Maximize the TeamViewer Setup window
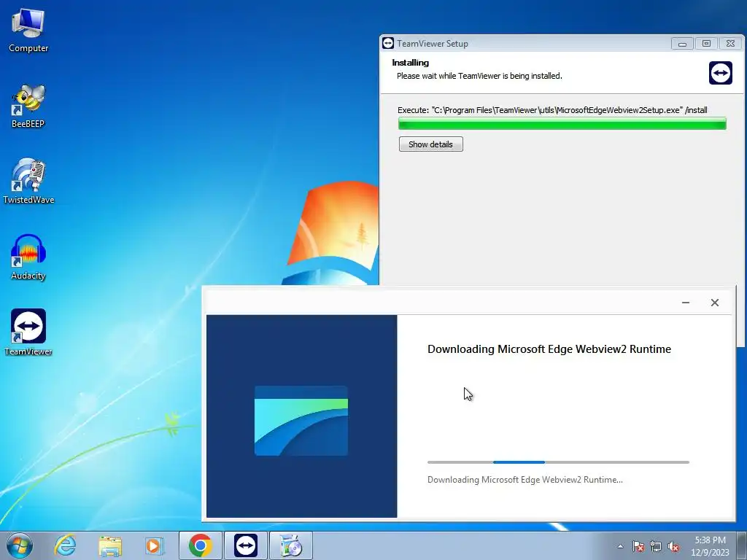Screen dimensions: 747x560 [706, 44]
